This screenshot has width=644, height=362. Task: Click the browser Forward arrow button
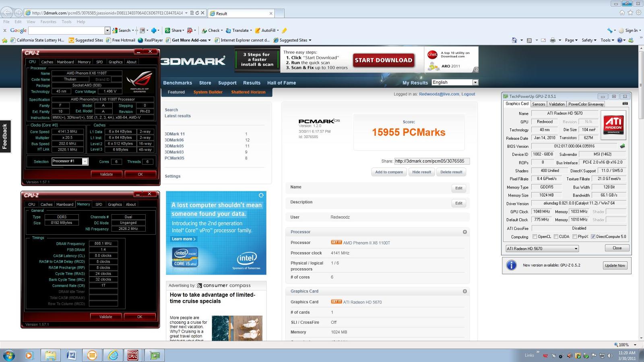point(18,13)
